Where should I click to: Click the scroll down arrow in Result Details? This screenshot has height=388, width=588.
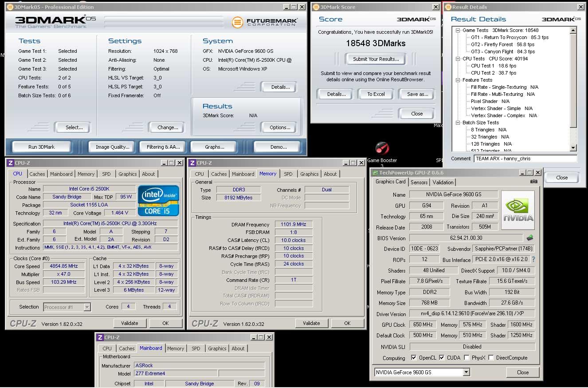click(573, 148)
